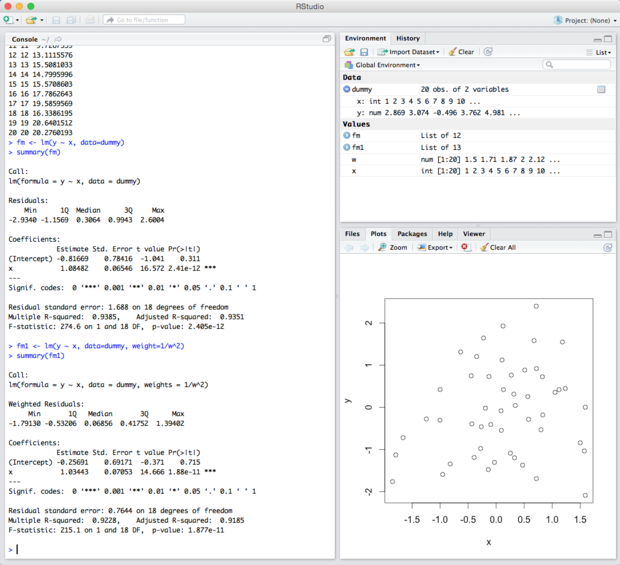The image size is (620, 565).
Task: Switch to the History tab
Action: tap(407, 38)
